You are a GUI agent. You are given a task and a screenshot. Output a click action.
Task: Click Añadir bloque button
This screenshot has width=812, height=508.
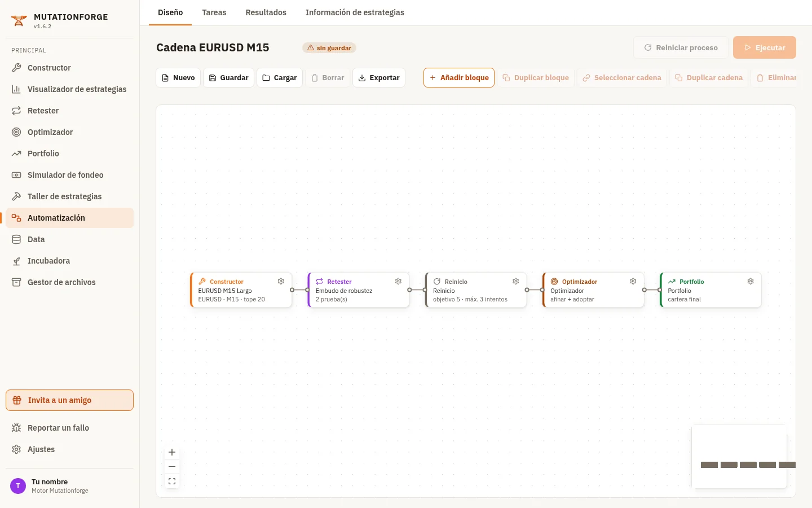[459, 78]
